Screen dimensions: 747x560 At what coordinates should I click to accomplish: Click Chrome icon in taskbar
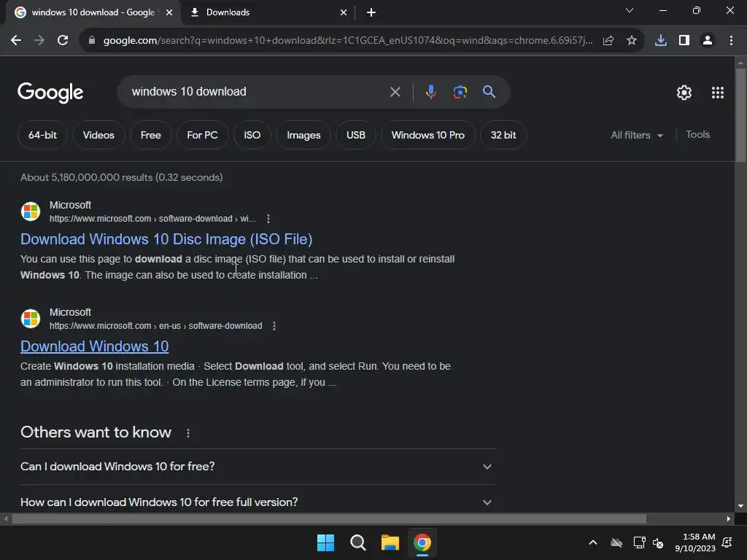tap(422, 542)
